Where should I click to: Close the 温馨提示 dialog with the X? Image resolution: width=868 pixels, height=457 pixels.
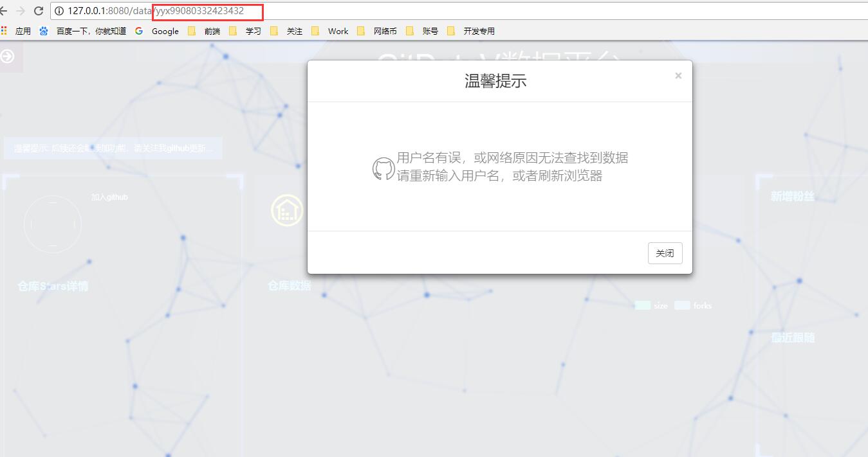tap(678, 76)
